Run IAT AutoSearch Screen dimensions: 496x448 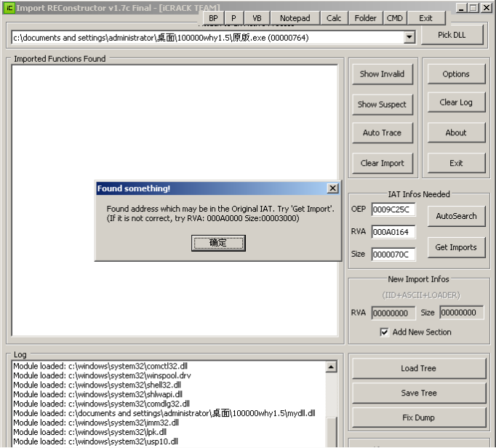point(456,216)
